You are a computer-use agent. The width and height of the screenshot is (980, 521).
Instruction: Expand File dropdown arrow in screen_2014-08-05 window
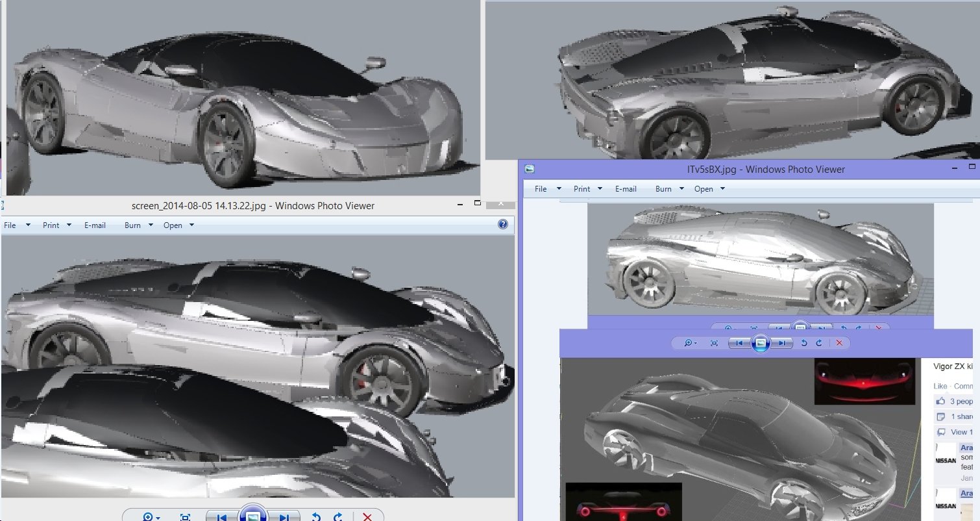[28, 225]
